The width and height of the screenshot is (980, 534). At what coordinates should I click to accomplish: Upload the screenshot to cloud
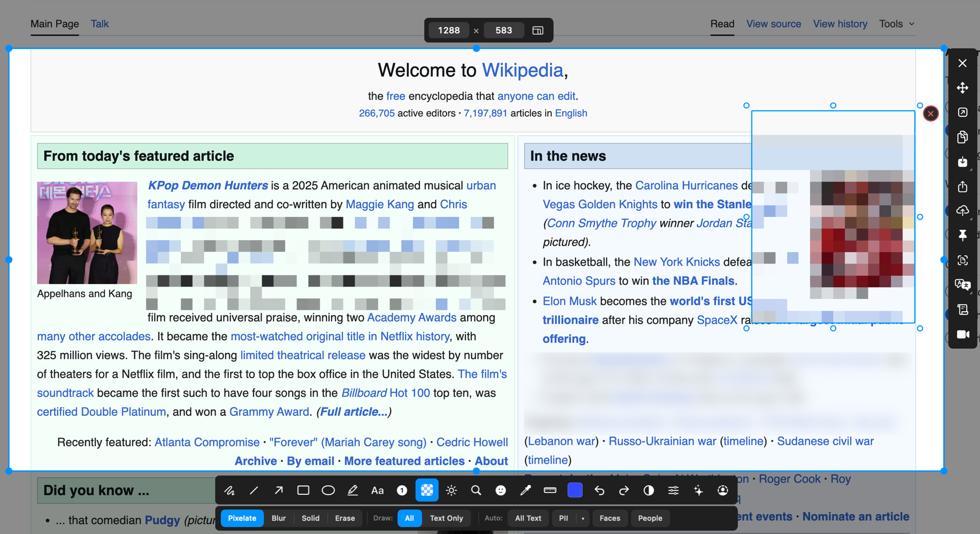[x=962, y=211]
